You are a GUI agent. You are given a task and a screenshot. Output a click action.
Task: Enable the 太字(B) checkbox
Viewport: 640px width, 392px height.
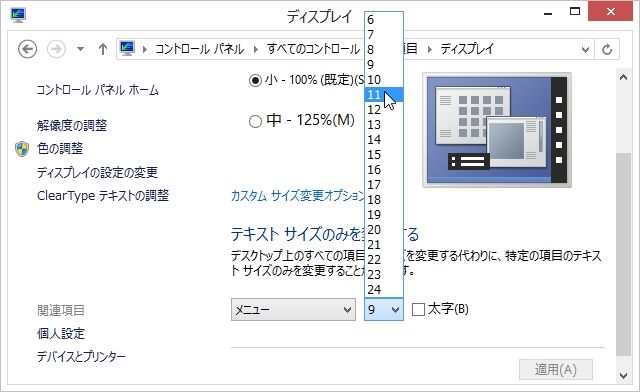point(418,310)
